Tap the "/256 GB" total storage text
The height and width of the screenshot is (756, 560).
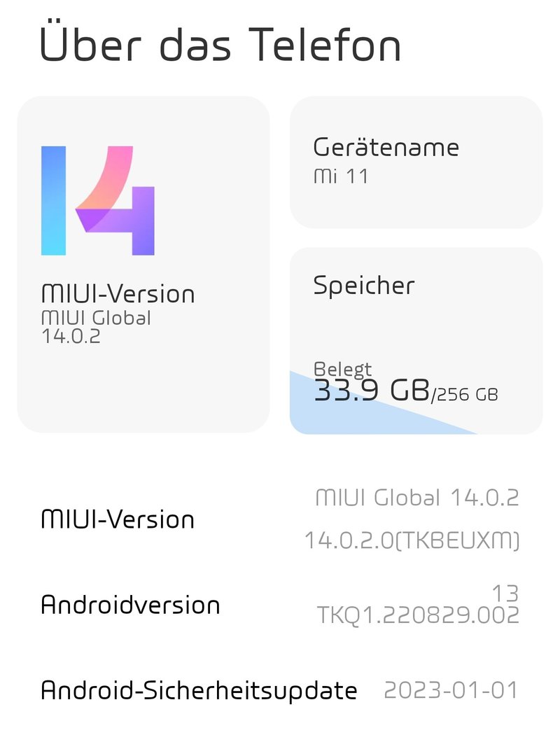point(465,395)
